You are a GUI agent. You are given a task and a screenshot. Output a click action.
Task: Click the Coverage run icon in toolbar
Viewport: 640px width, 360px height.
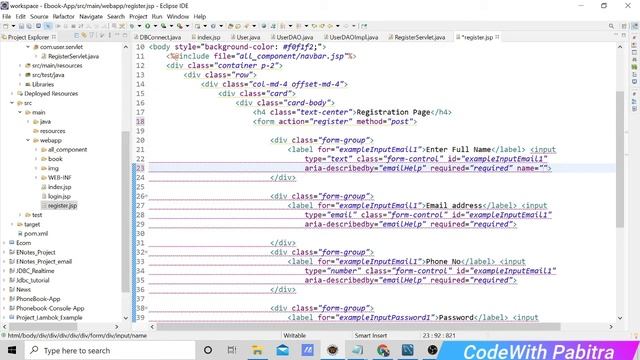[x=163, y=26]
